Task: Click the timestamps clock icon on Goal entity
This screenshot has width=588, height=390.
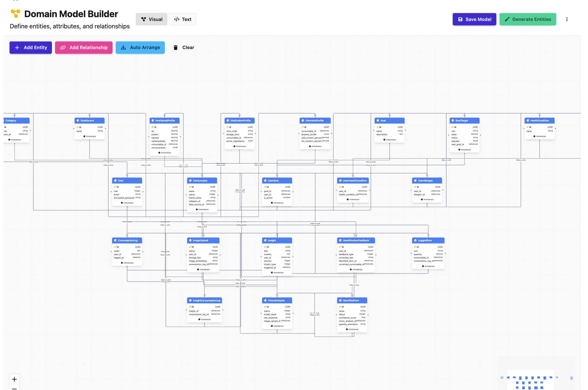Action: 384,140
